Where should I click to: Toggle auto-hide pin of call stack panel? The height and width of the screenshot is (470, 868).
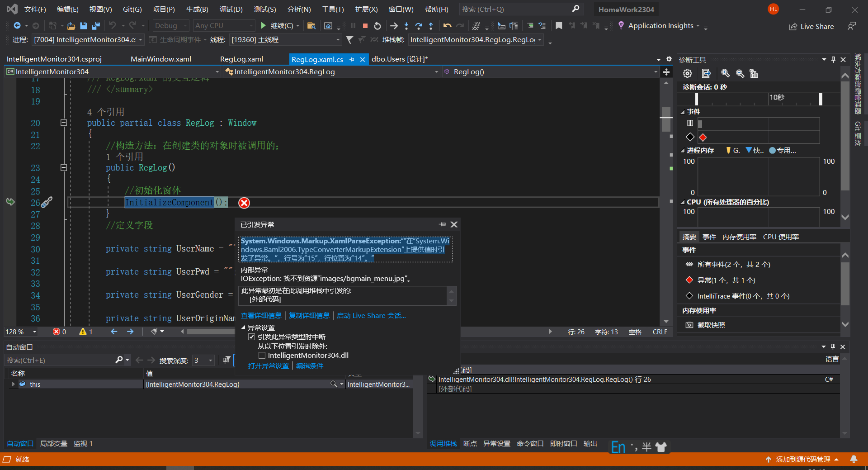(833, 347)
